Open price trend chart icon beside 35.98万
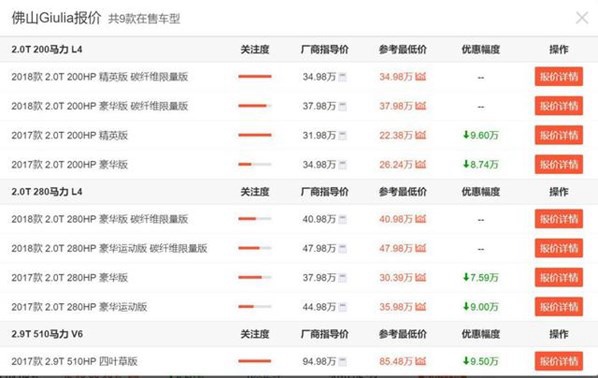The width and height of the screenshot is (598, 378). coord(420,306)
